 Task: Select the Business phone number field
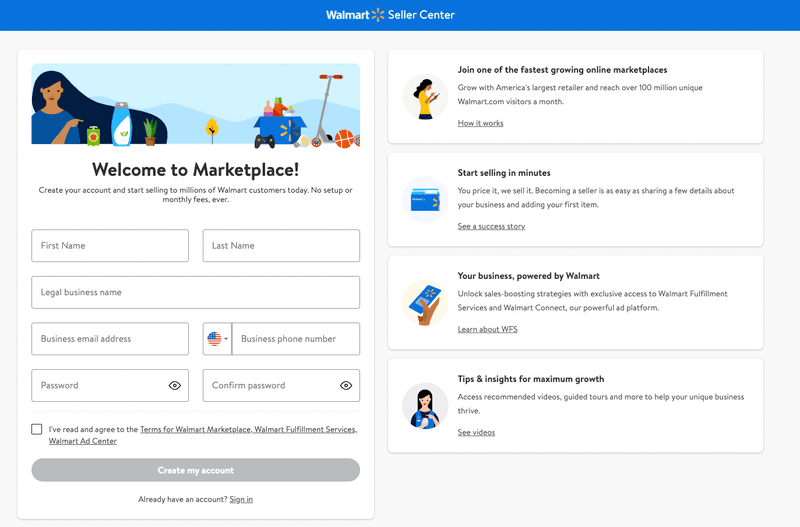point(296,339)
